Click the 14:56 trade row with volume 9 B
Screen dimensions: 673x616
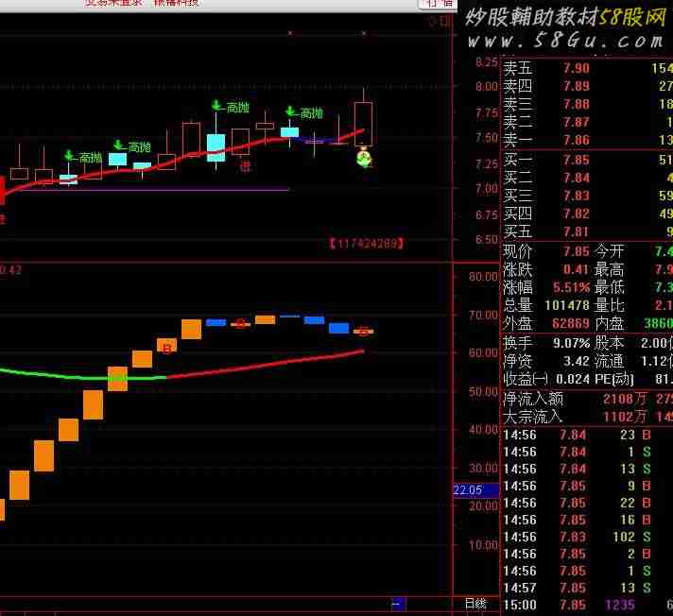pyautogui.click(x=587, y=486)
